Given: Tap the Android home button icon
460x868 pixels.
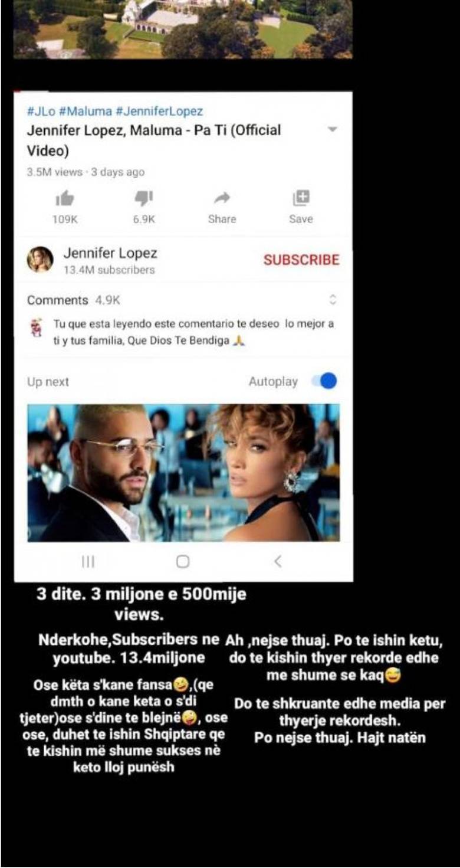Looking at the screenshot, I should (x=183, y=562).
